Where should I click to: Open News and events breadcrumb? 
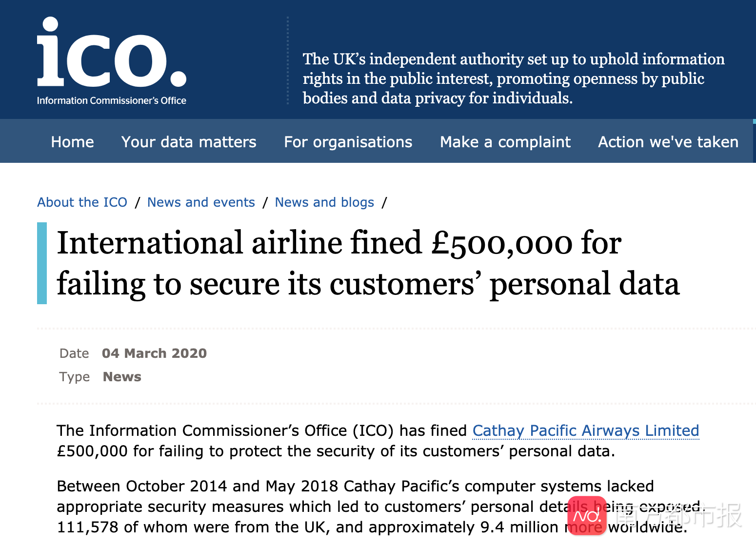(201, 202)
